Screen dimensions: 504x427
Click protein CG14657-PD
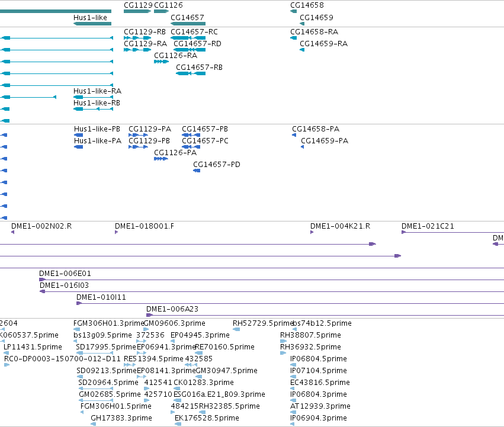point(197,171)
